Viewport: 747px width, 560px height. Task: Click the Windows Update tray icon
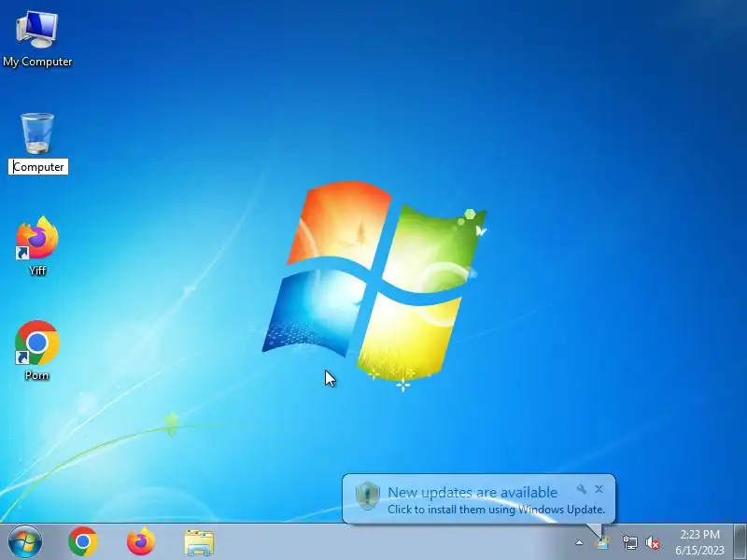click(603, 542)
